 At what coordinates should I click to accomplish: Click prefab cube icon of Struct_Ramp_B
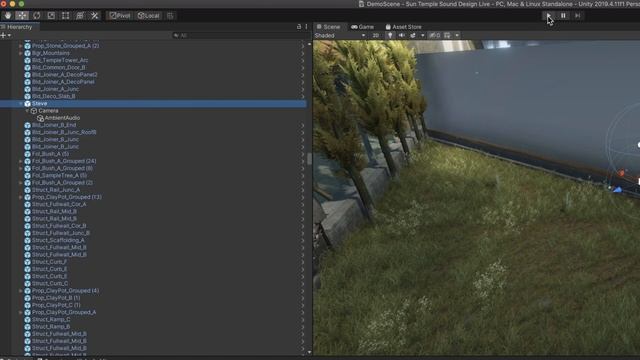pos(27,327)
